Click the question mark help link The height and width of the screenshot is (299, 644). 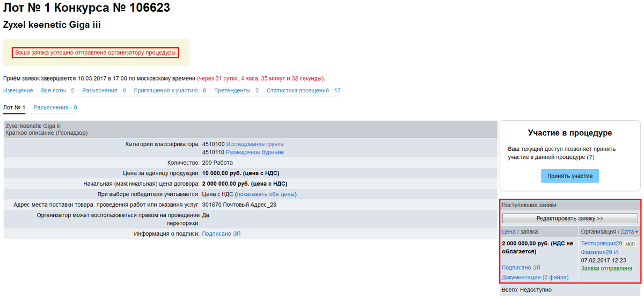pos(590,157)
